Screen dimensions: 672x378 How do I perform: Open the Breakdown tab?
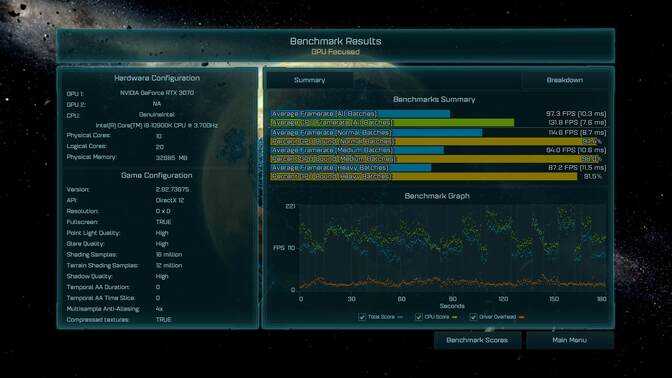tap(564, 80)
